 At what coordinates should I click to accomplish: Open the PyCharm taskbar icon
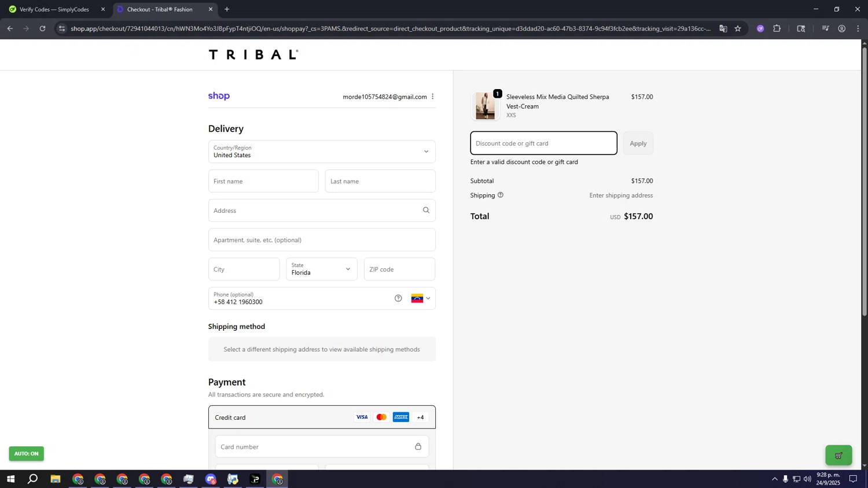tap(255, 479)
